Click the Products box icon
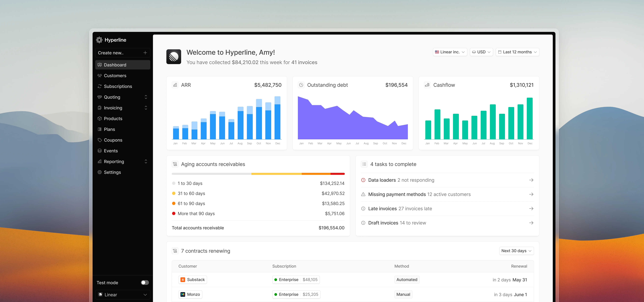This screenshot has height=302, width=644. [100, 119]
